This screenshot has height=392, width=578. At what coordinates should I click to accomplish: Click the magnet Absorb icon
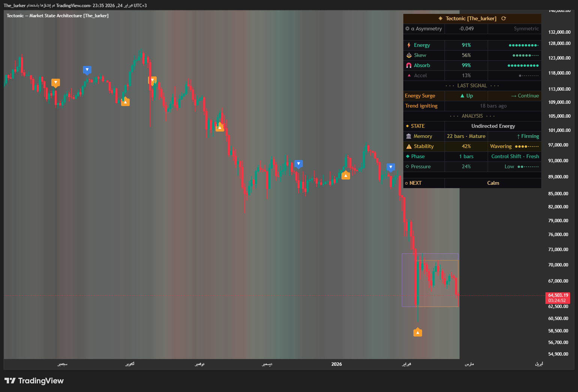pos(409,65)
